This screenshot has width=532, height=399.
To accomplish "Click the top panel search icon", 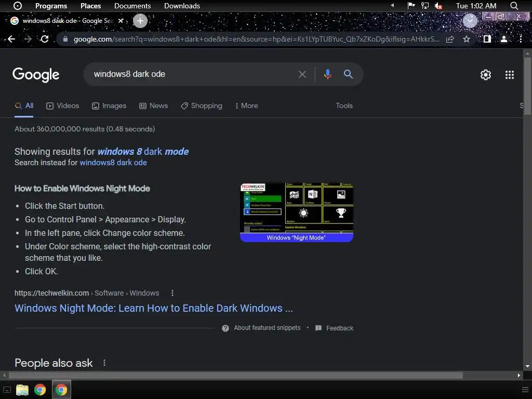I will (x=514, y=6).
